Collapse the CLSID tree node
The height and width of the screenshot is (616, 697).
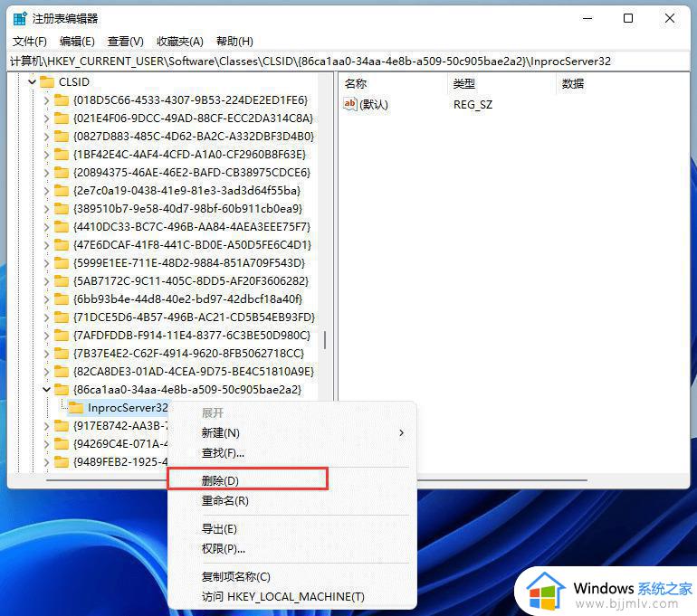tap(32, 81)
